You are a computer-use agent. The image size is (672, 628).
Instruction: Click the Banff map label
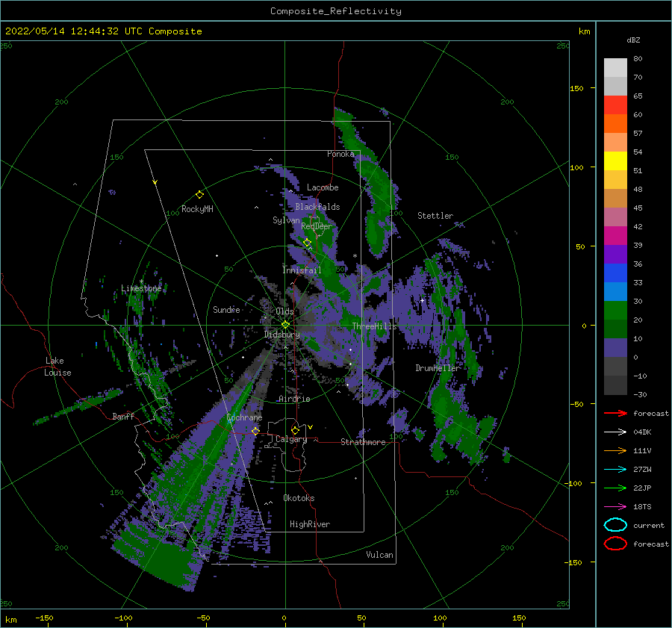[x=123, y=416]
